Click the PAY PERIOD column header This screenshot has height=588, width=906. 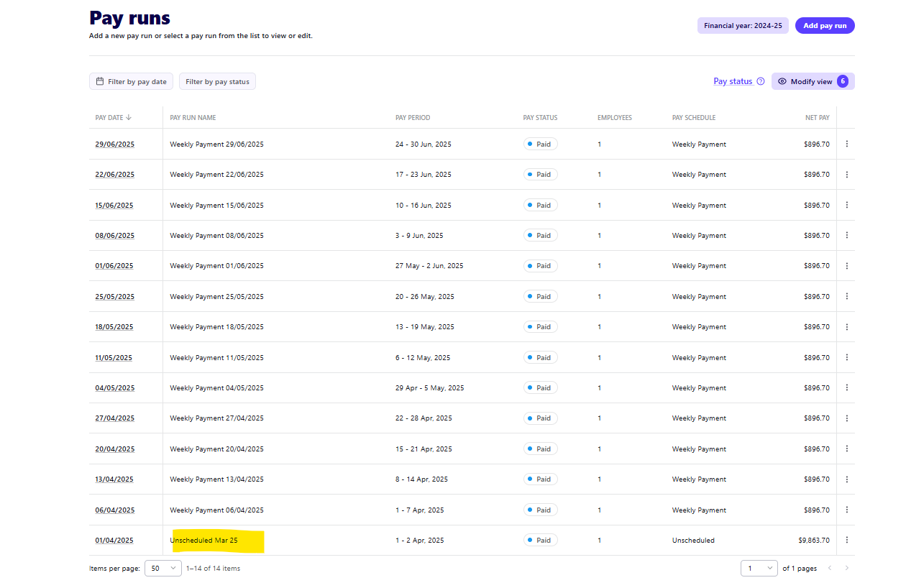point(413,118)
